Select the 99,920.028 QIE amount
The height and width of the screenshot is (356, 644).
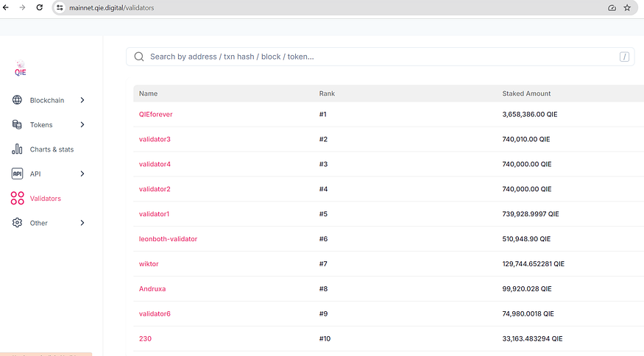click(526, 288)
